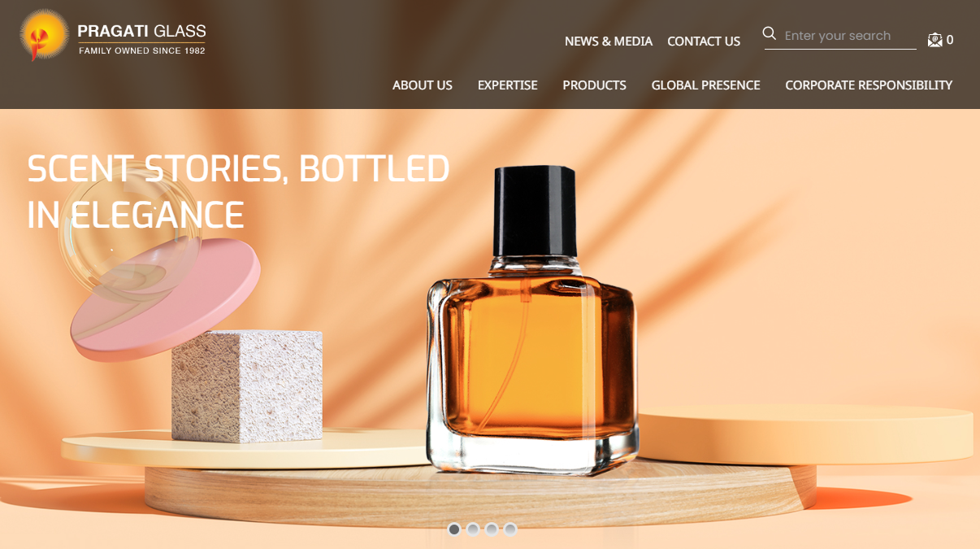
Task: Click the Pragati Glass logo
Action: (113, 35)
